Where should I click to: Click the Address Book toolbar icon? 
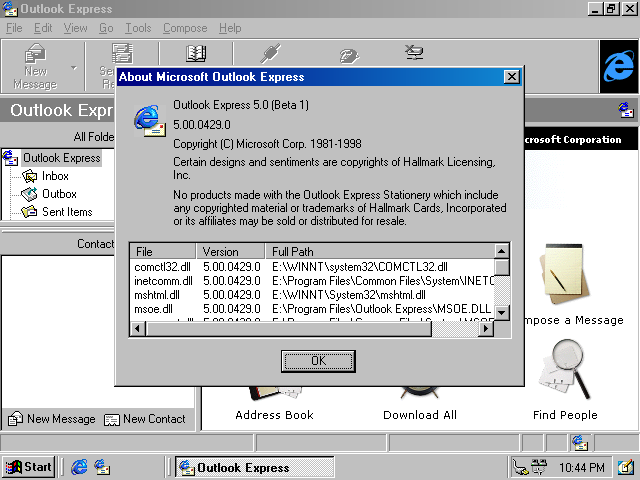(x=196, y=53)
